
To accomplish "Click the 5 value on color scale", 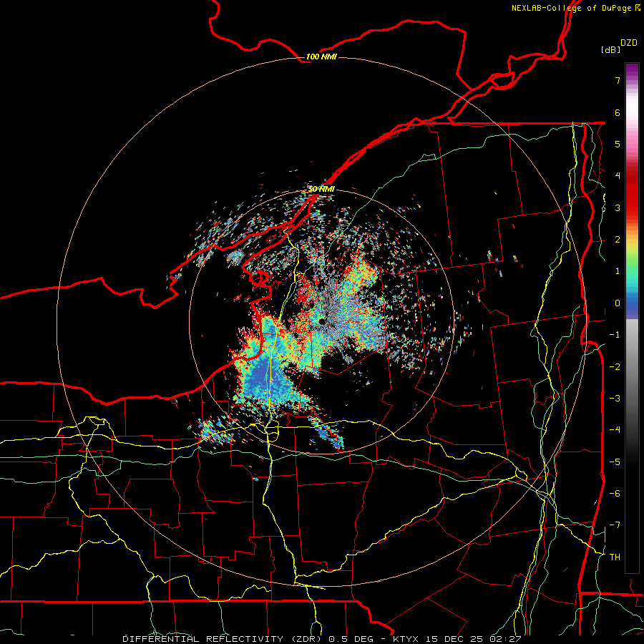I will pos(618,144).
